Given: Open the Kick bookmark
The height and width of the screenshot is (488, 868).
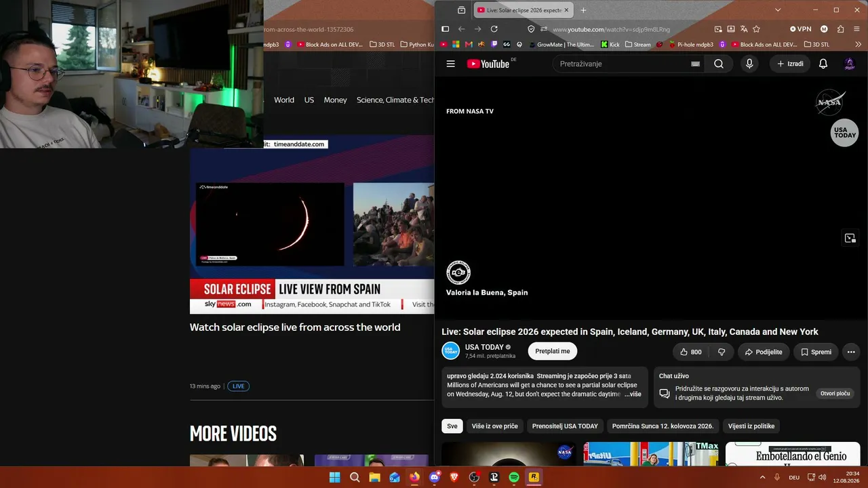Looking at the screenshot, I should (610, 45).
